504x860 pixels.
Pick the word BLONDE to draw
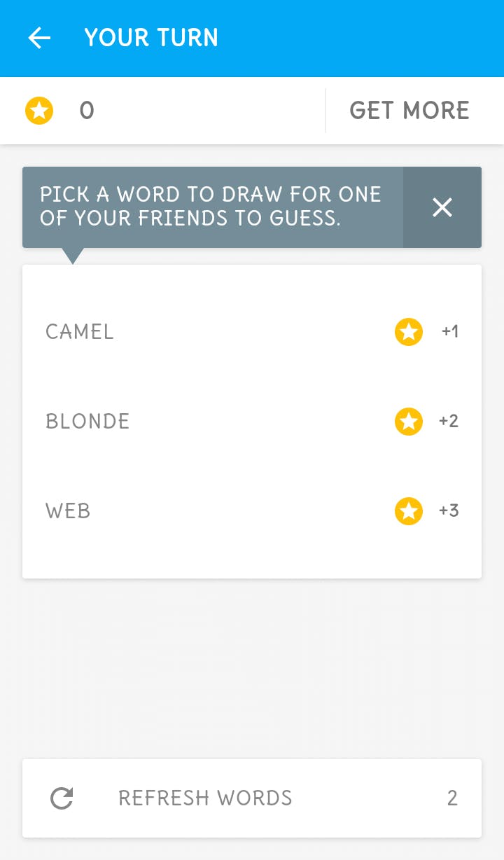pos(87,422)
